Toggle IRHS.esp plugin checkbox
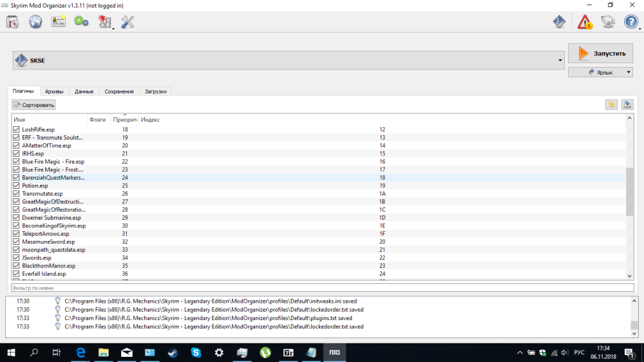The image size is (644, 362). click(16, 153)
